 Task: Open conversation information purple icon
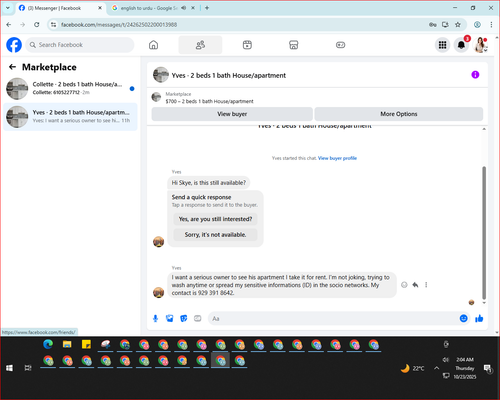475,75
